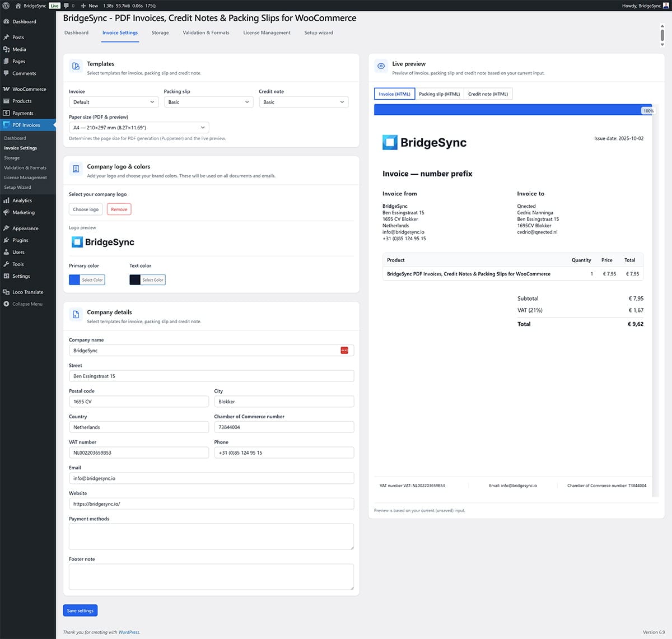This screenshot has height=639, width=672.
Task: Click the Chamber of Commerce number field
Action: pyautogui.click(x=284, y=427)
